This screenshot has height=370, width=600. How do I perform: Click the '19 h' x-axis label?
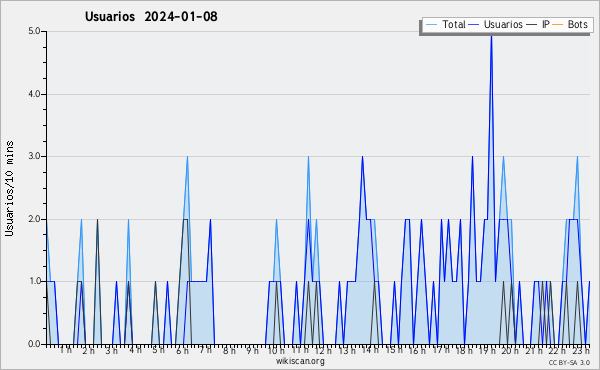pos(488,351)
